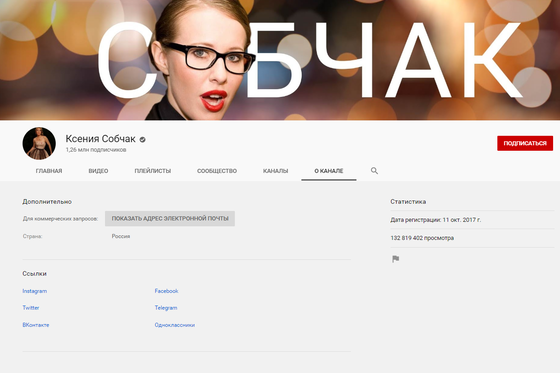
Task: Click the Дополнительно heading
Action: (x=47, y=202)
